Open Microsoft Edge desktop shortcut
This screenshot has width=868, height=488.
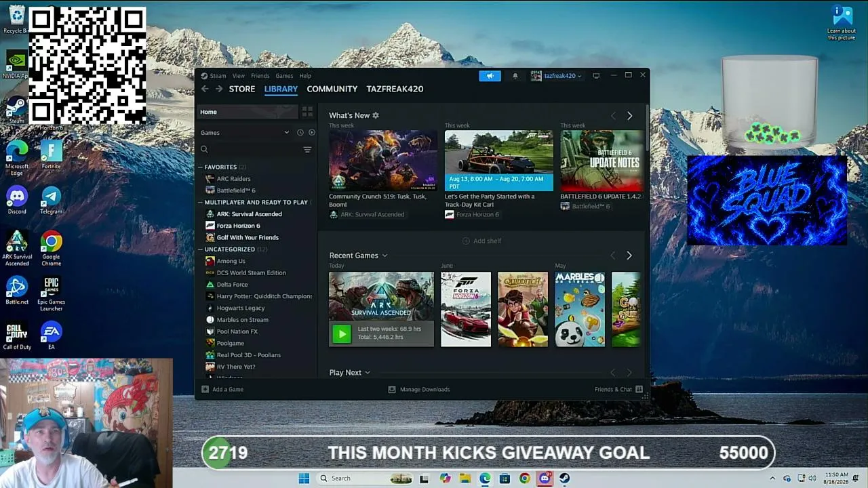[x=17, y=158]
